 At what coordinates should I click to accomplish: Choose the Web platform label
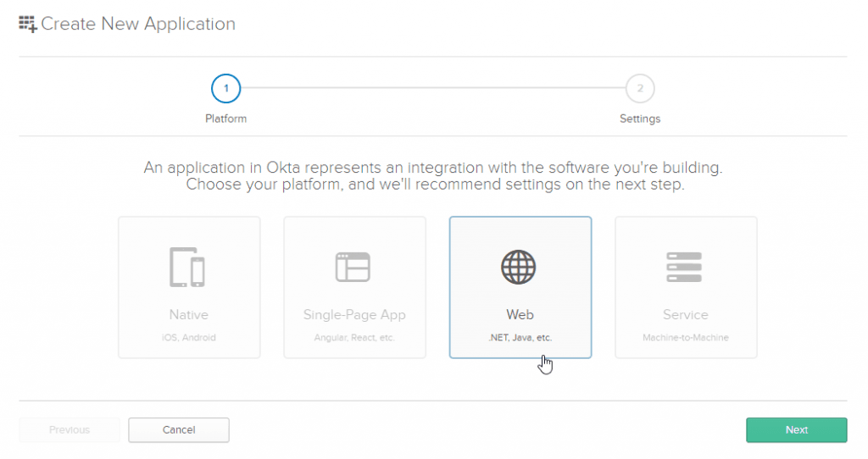(520, 315)
